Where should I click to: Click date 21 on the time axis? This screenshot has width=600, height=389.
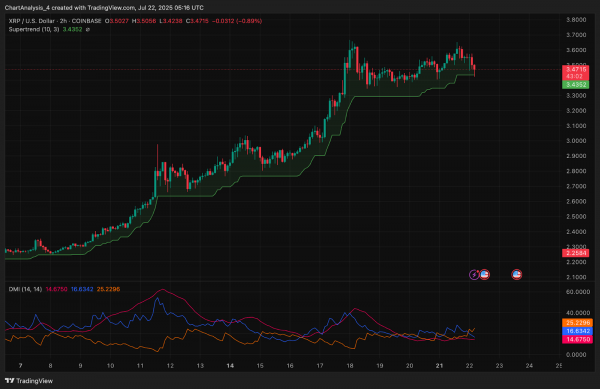(x=439, y=366)
